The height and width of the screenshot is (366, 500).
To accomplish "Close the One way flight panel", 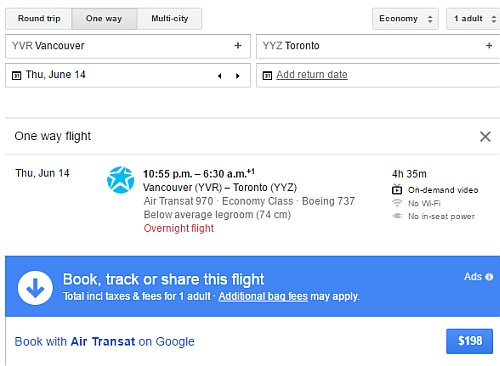I will pyautogui.click(x=485, y=136).
